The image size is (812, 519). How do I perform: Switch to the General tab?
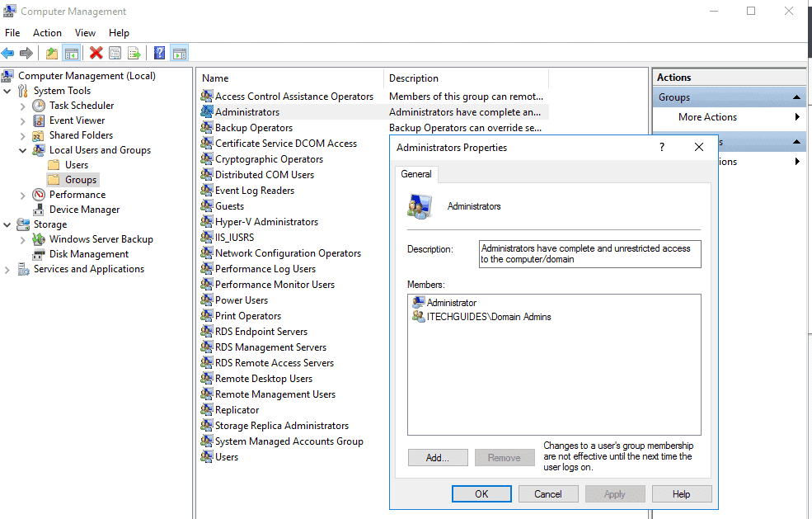coord(416,174)
